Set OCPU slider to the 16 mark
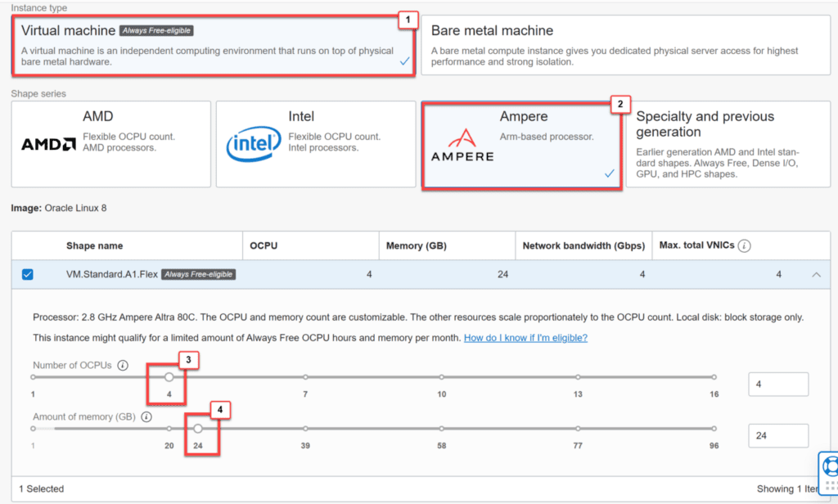 714,377
